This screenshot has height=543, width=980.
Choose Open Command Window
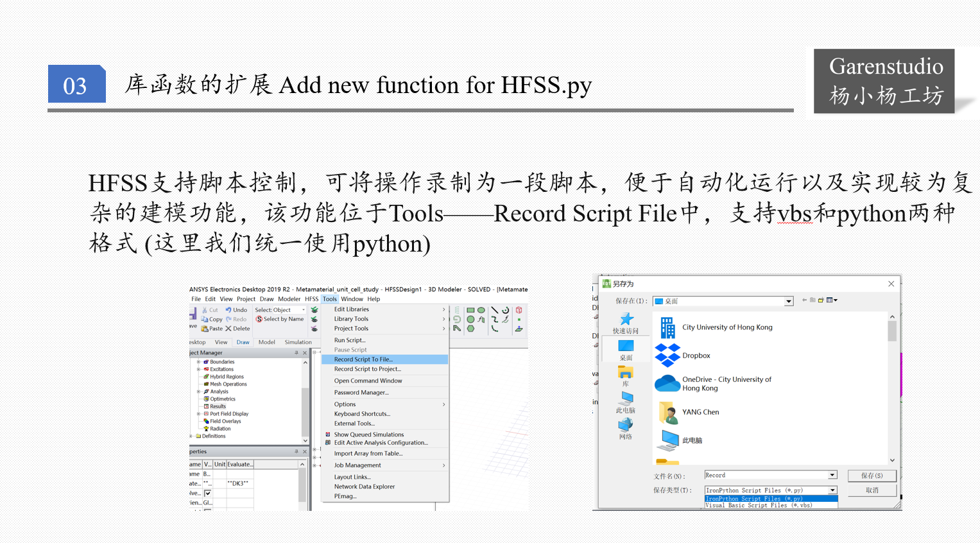pos(384,381)
